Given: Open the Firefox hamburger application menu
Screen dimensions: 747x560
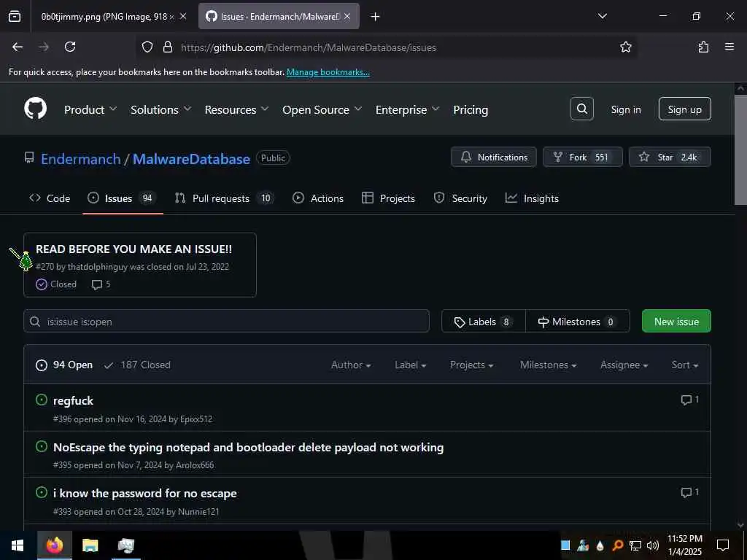Looking at the screenshot, I should 729,47.
